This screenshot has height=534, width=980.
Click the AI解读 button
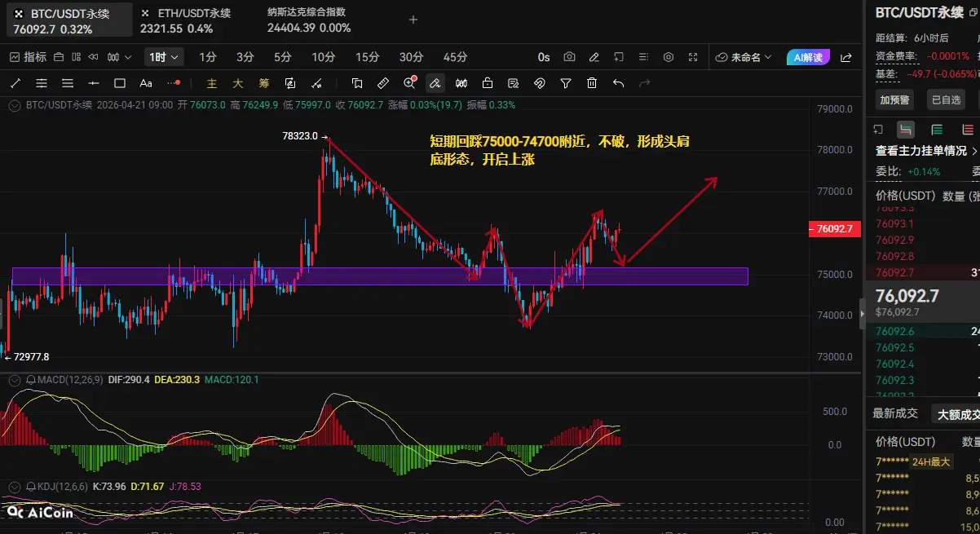(809, 57)
